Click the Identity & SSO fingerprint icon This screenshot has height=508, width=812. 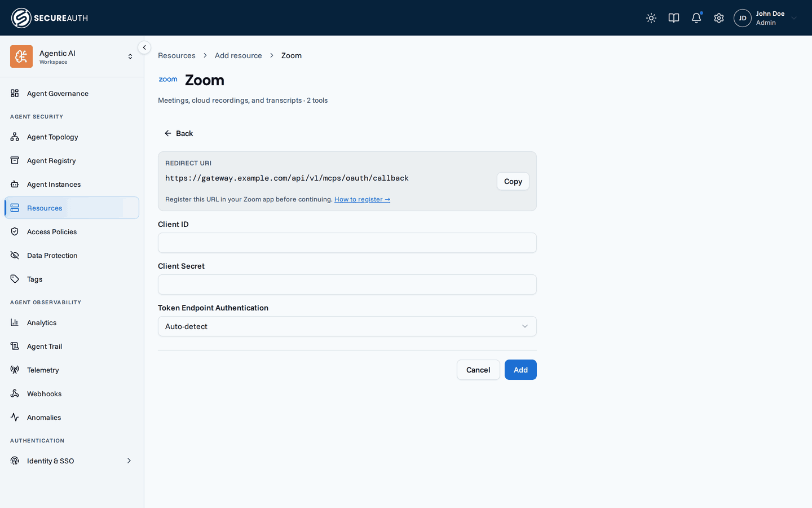point(15,461)
